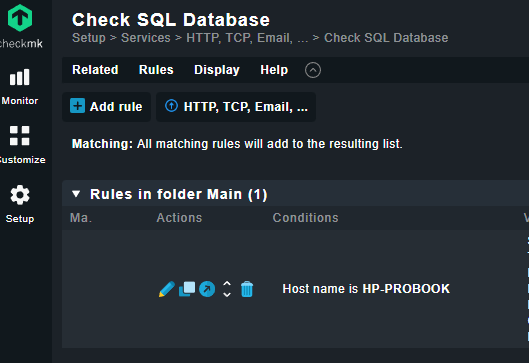This screenshot has height=363, width=529.
Task: Click the Conditions column header
Action: 305,218
